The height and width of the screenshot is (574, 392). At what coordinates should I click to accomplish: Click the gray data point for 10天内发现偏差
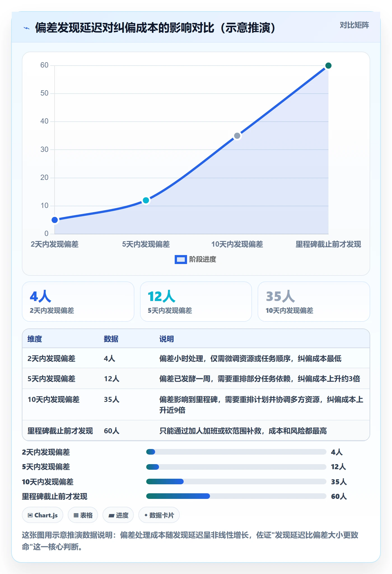(237, 136)
